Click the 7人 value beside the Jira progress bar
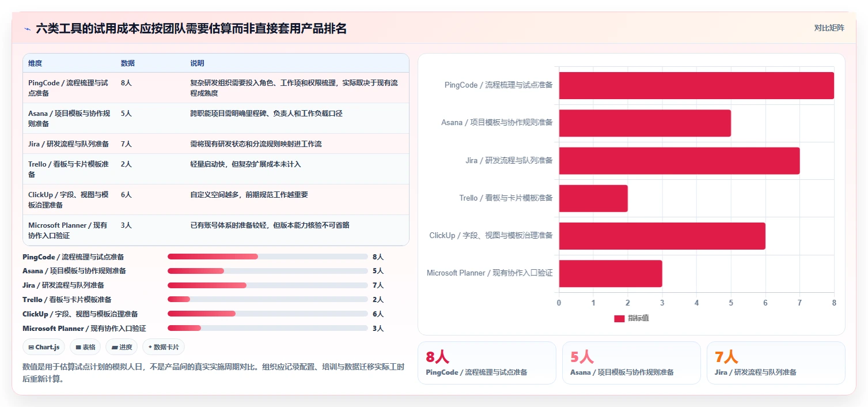 click(378, 285)
